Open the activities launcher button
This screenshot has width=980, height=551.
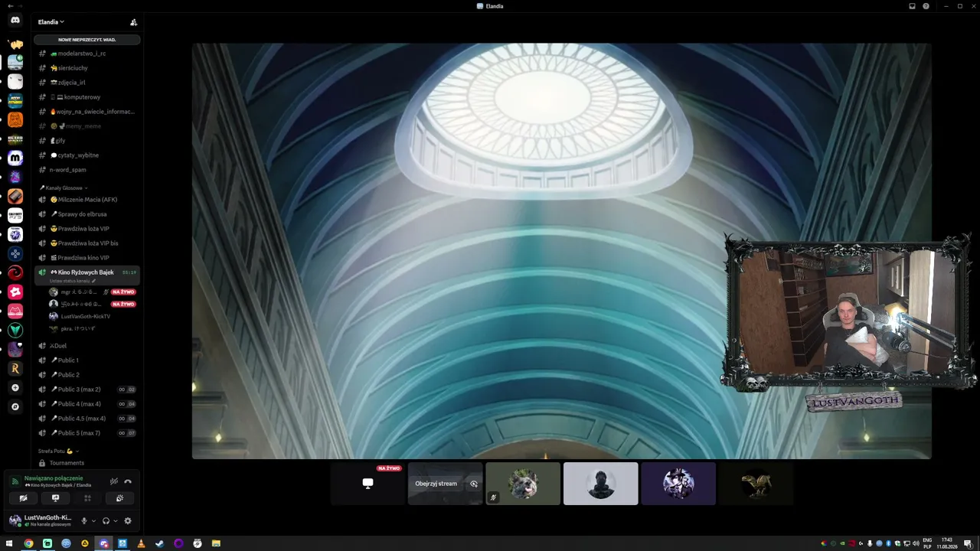click(x=87, y=498)
